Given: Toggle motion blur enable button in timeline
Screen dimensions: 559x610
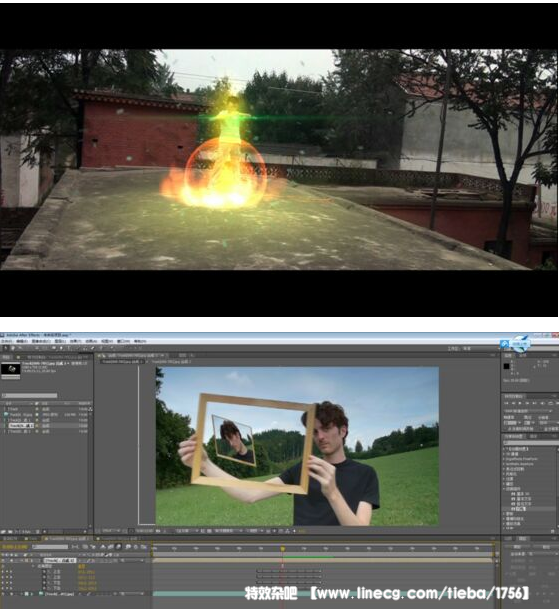Looking at the screenshot, I should coord(118,547).
